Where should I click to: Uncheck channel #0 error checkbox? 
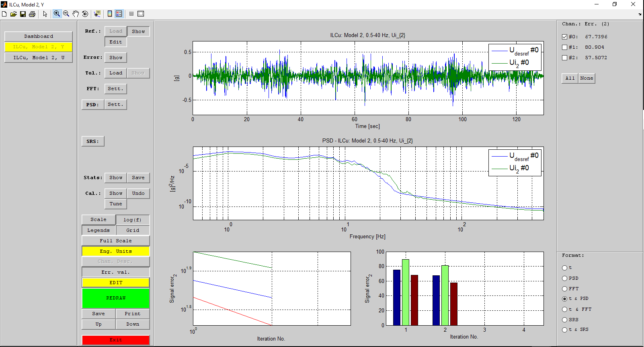564,37
